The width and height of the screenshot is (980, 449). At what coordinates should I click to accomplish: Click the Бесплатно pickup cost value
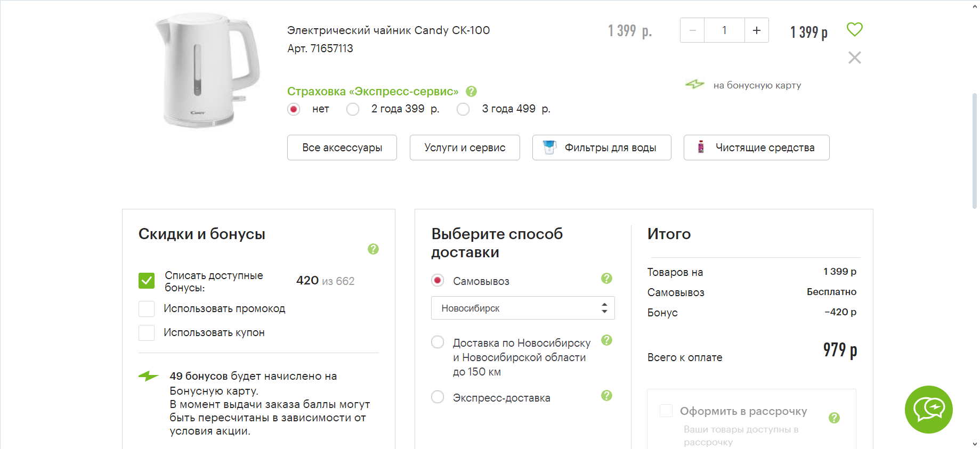click(x=831, y=292)
